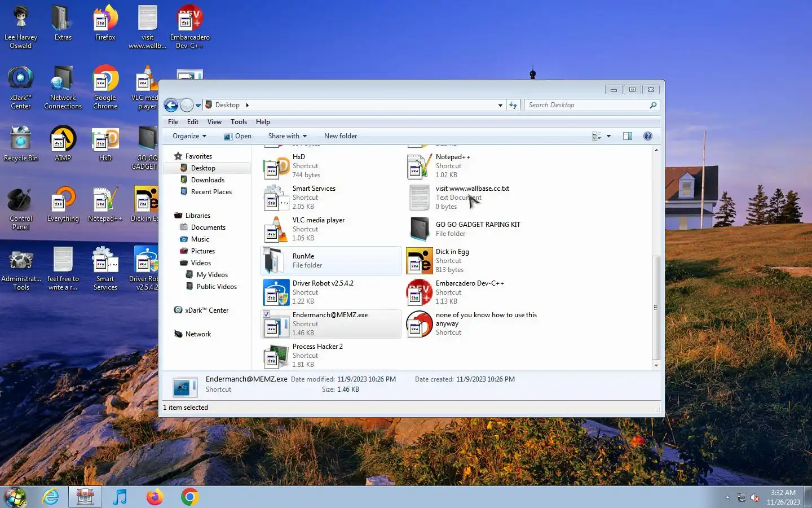This screenshot has height=508, width=812.
Task: Open the Help menu
Action: [x=263, y=122]
